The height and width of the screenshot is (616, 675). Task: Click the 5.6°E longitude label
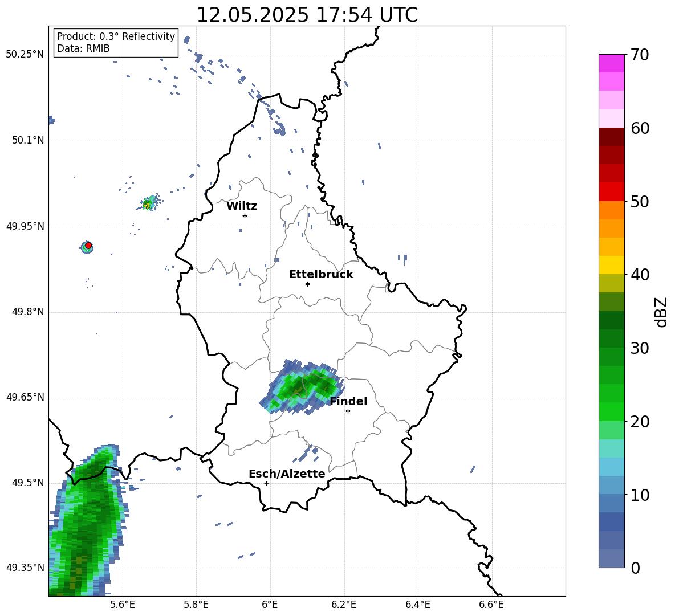coord(123,605)
